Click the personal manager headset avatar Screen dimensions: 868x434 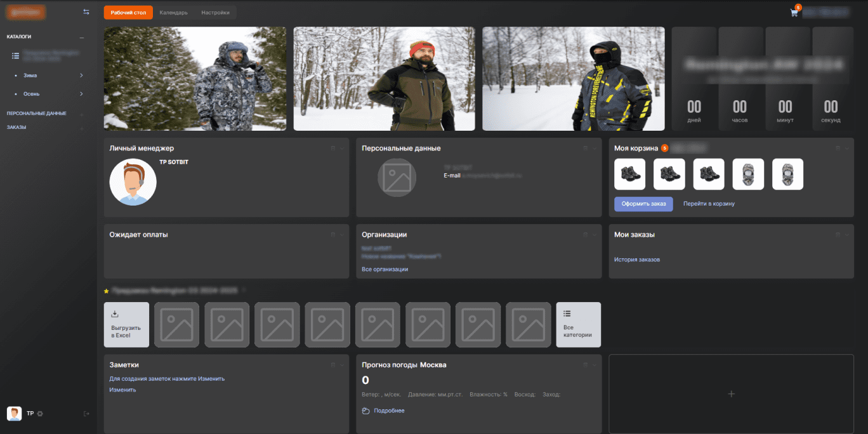coord(133,182)
